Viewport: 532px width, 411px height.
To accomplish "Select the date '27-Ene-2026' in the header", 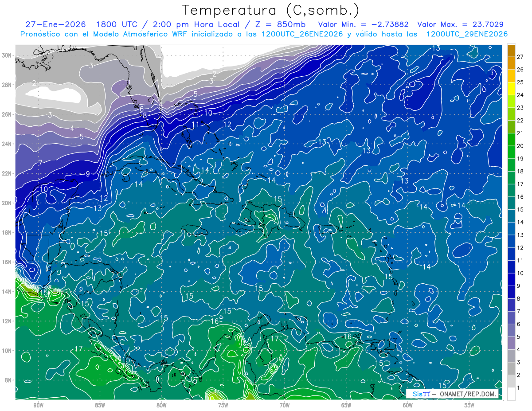I will pyautogui.click(x=56, y=24).
